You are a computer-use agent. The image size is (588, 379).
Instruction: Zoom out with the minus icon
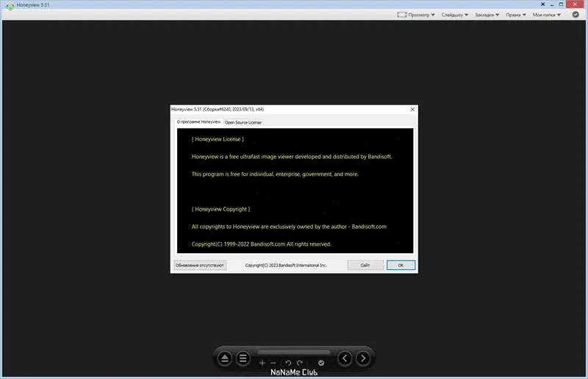pos(273,363)
